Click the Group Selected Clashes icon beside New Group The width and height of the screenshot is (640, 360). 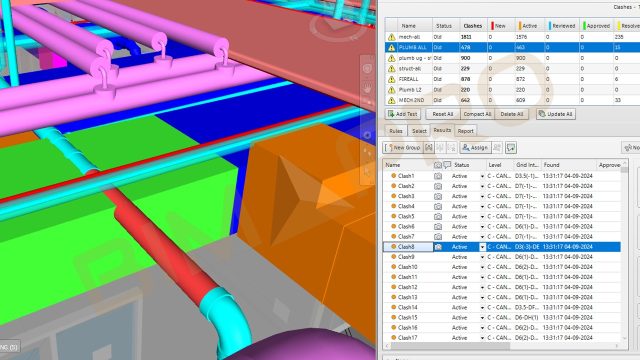point(429,148)
